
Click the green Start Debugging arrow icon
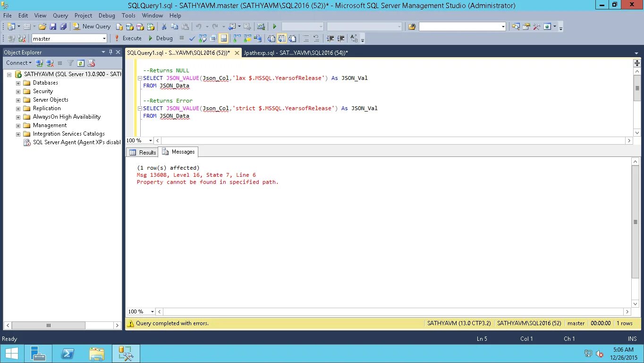point(274,26)
